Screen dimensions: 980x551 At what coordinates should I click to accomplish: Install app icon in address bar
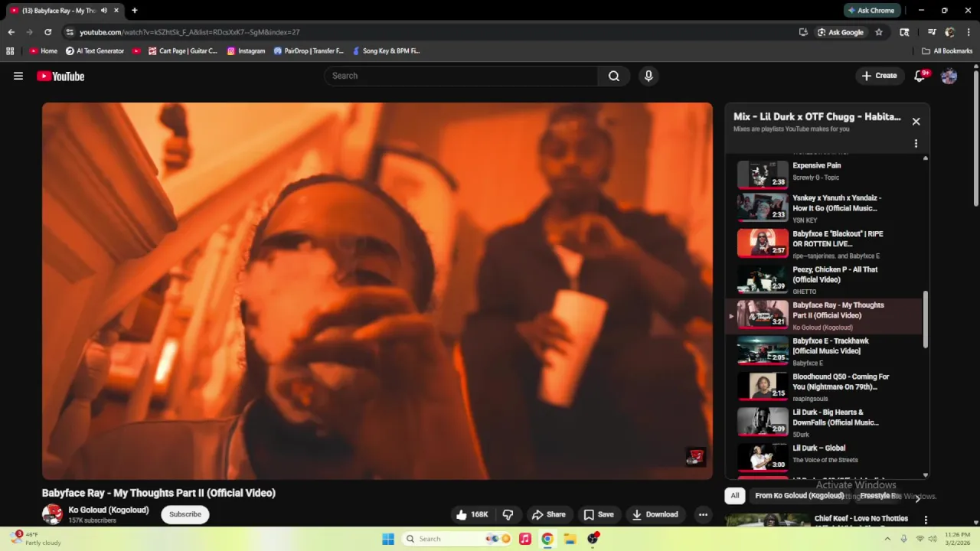pos(803,32)
